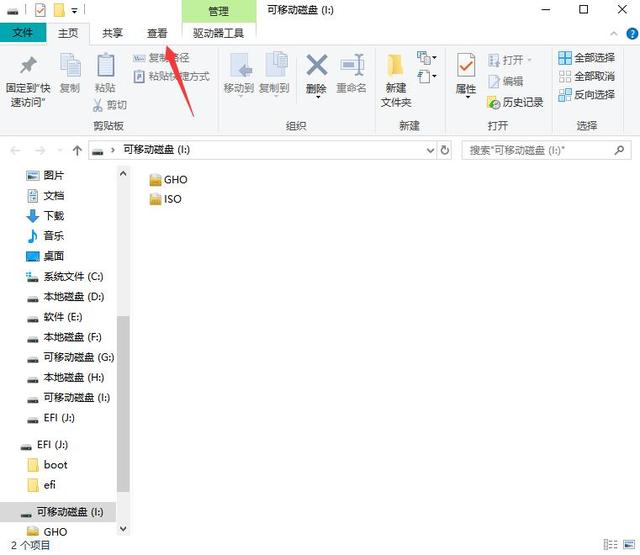Image resolution: width=640 pixels, height=555 pixels.
Task: Click Invert Selection in ribbon
Action: (x=565, y=94)
